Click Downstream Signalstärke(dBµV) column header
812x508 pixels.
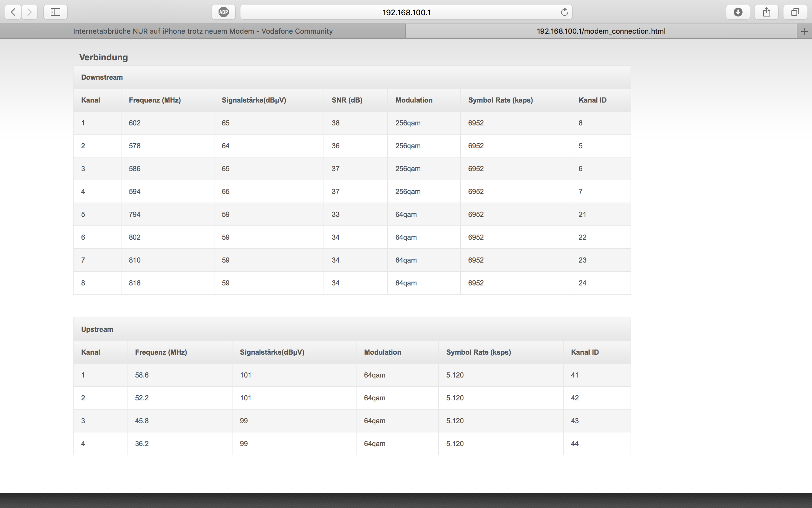coord(254,100)
